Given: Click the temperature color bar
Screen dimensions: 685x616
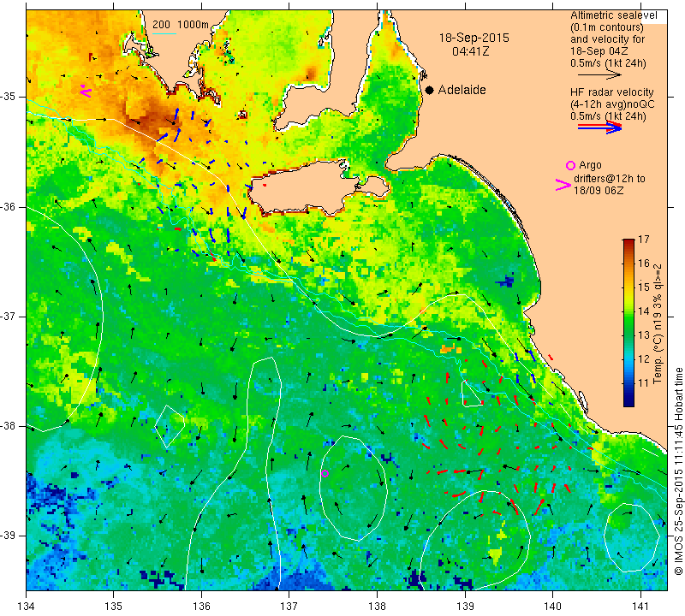Looking at the screenshot, I should tap(628, 323).
